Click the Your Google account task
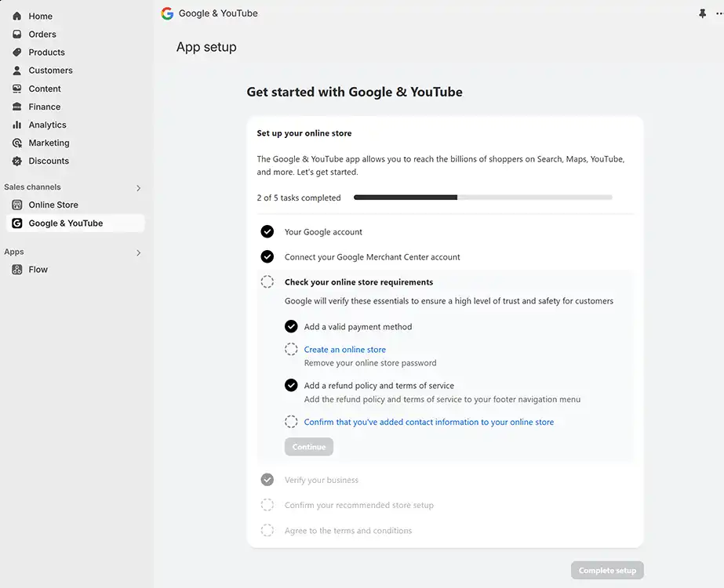 (x=323, y=232)
